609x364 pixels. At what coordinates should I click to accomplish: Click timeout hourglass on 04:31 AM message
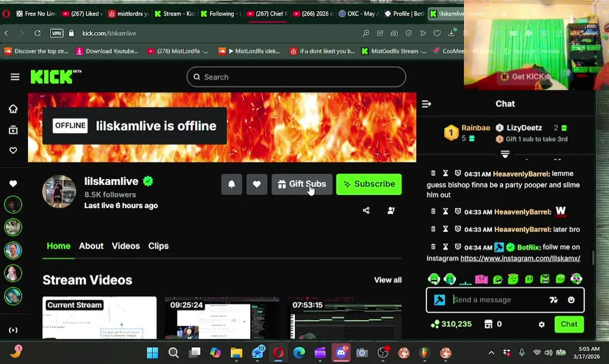[446, 173]
